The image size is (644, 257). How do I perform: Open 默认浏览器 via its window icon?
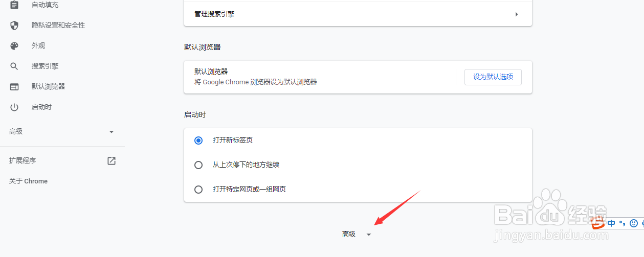pyautogui.click(x=14, y=87)
